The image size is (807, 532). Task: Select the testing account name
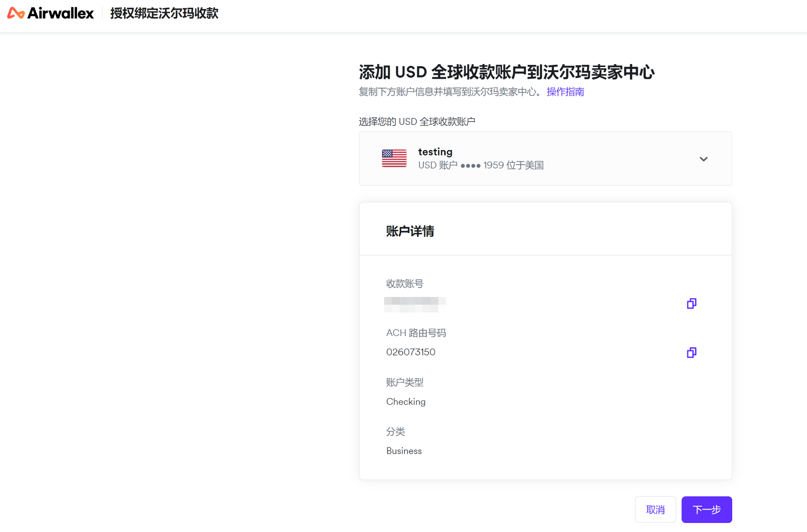click(435, 152)
